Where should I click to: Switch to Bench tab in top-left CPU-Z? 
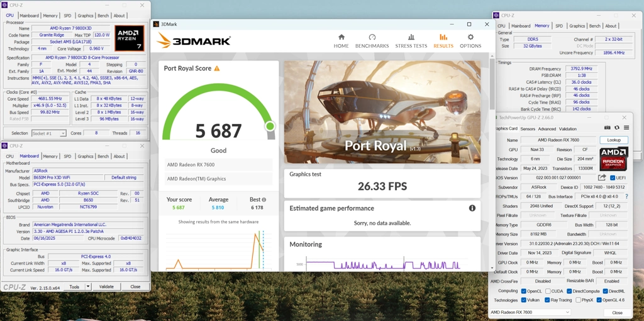103,16
